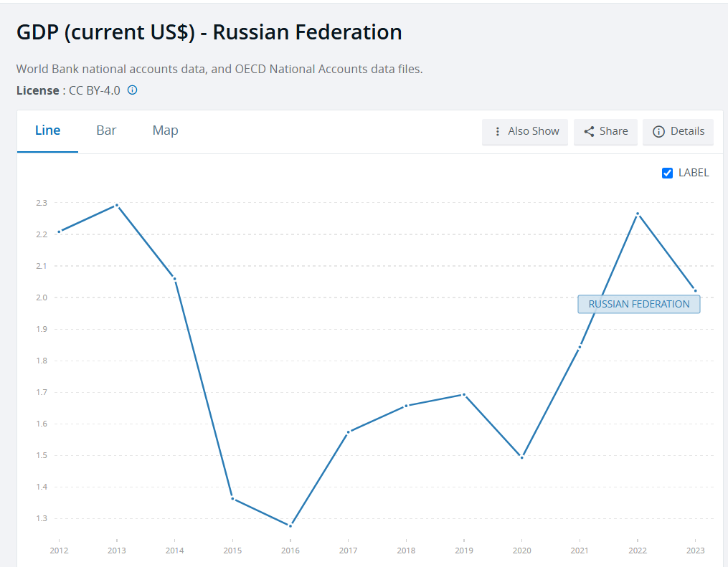The image size is (728, 567).
Task: Open the Share options
Action: pos(605,132)
